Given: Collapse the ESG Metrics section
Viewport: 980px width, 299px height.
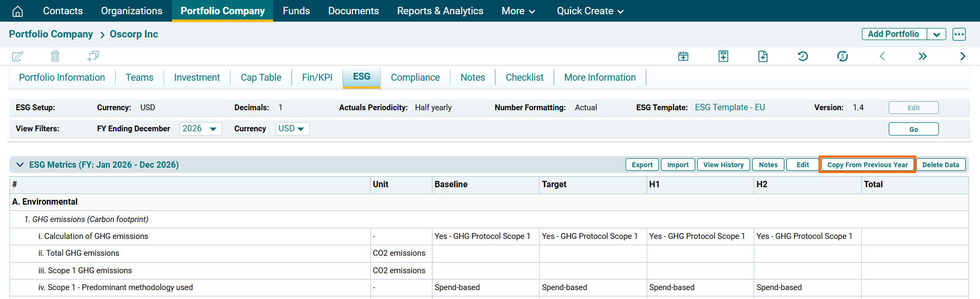Looking at the screenshot, I should [20, 165].
